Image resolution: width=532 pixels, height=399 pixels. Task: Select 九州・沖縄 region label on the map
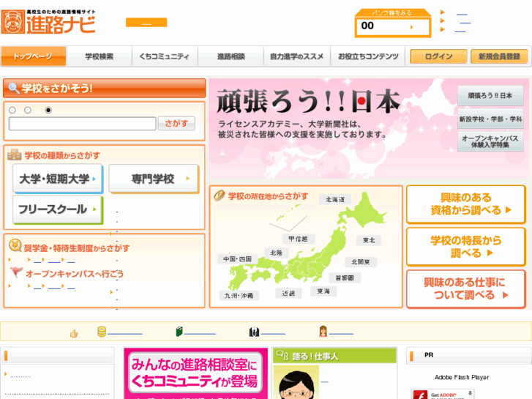[x=239, y=296]
